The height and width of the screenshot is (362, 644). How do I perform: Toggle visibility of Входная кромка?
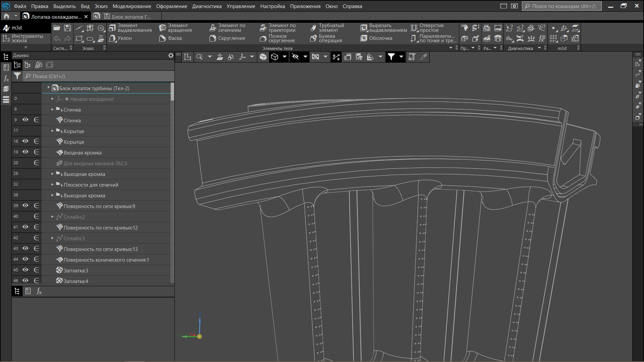25,152
